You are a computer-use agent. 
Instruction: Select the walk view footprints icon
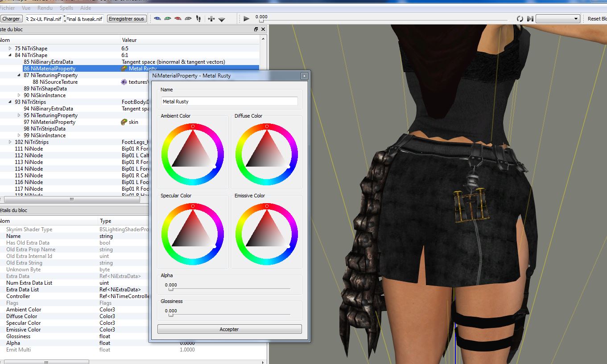coord(198,19)
